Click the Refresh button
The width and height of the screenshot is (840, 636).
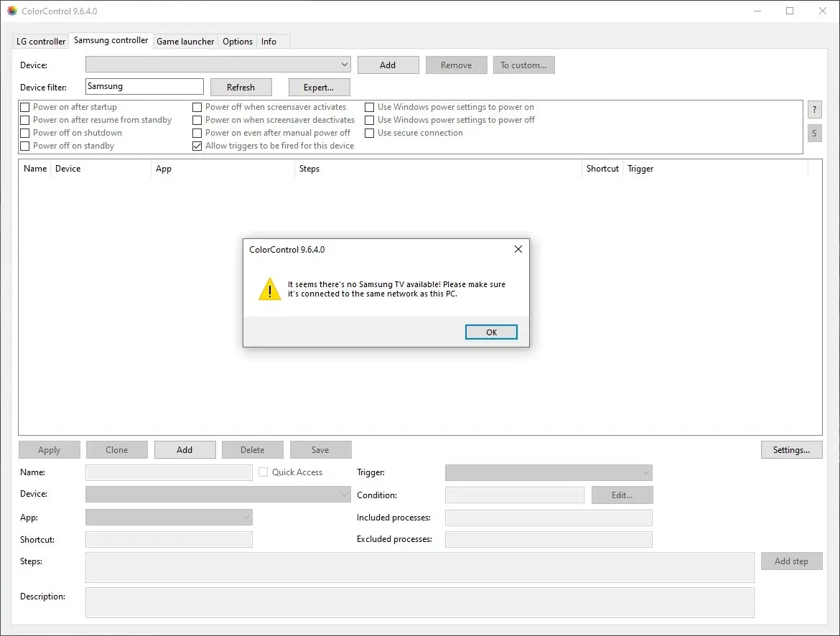click(241, 88)
